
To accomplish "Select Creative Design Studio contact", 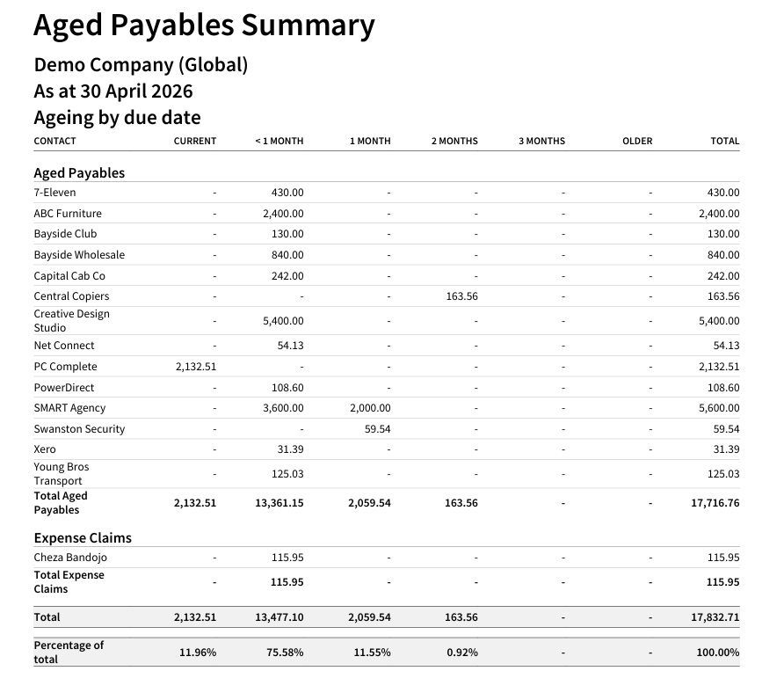I will 71,321.
